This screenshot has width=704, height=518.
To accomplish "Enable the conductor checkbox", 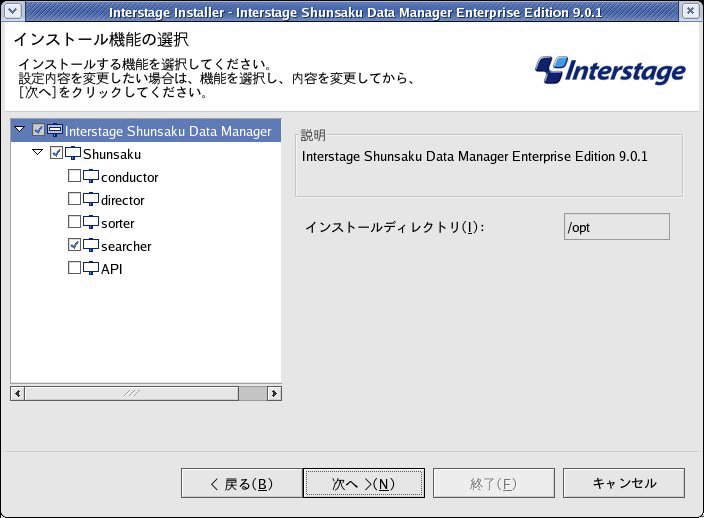I will coord(75,176).
